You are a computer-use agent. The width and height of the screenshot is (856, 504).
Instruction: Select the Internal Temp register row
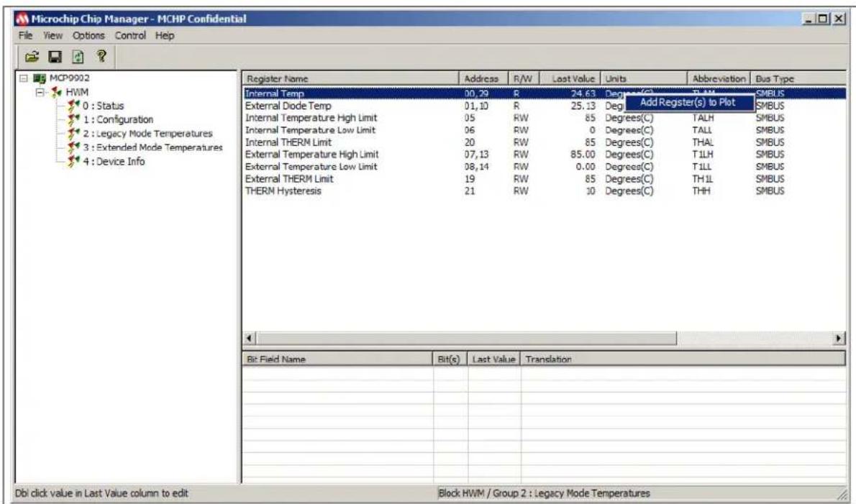click(545, 93)
